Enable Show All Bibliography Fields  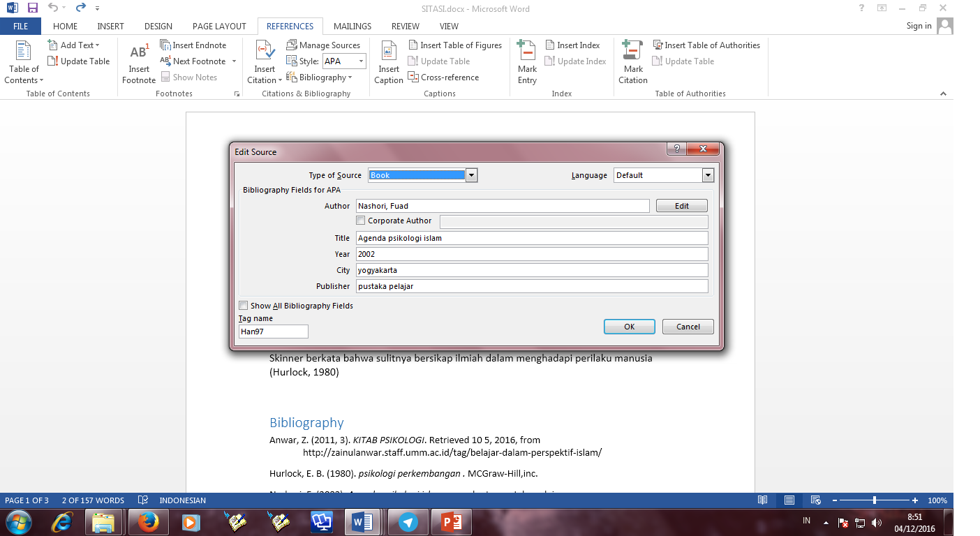(243, 306)
